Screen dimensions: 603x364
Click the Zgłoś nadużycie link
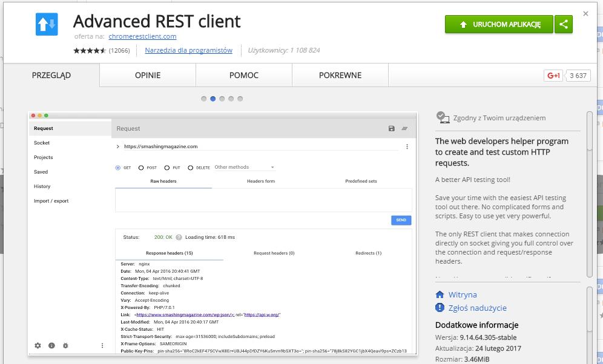point(477,308)
